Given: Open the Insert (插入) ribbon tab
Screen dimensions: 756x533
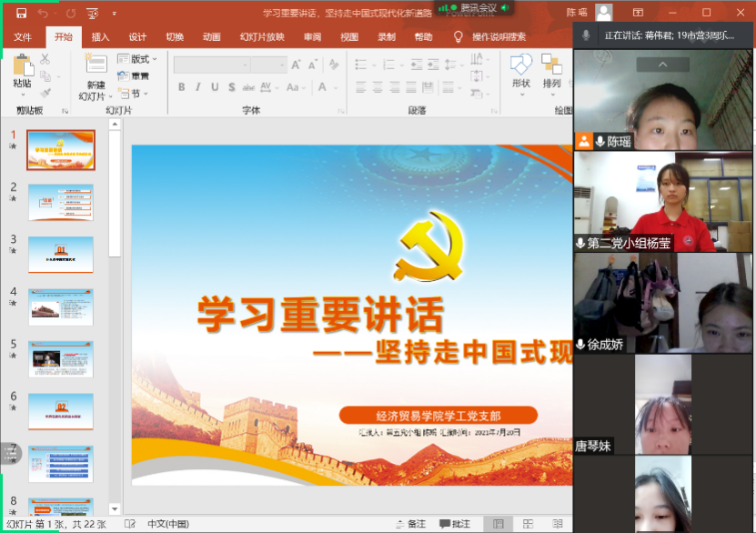Looking at the screenshot, I should [x=100, y=37].
